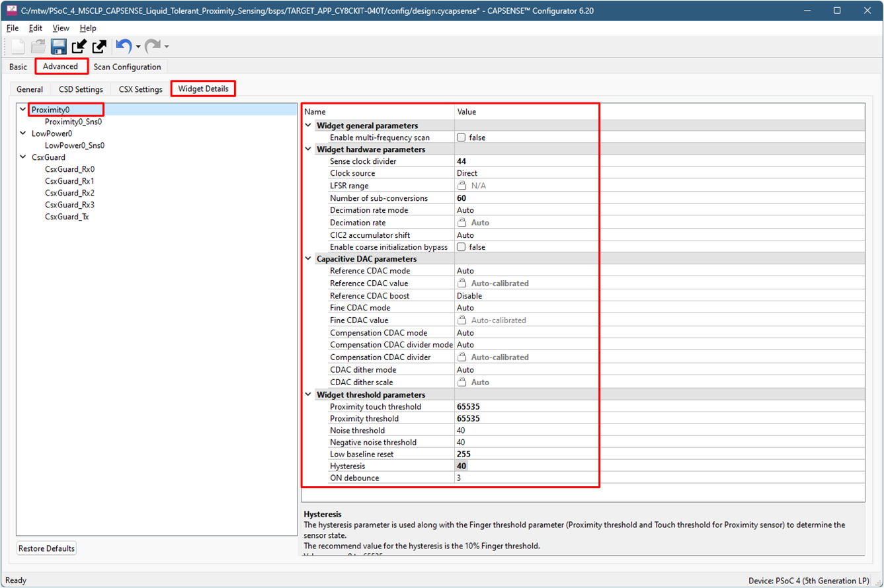The width and height of the screenshot is (884, 588).
Task: Select CsxGuard_Rx2 in the tree
Action: point(69,193)
